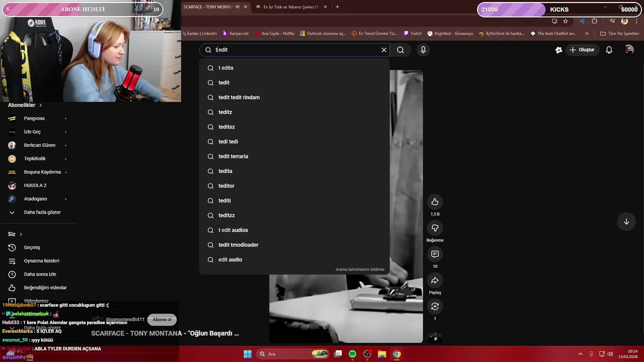Open File Explorer from the taskbar
This screenshot has height=362, width=644.
coord(382,354)
